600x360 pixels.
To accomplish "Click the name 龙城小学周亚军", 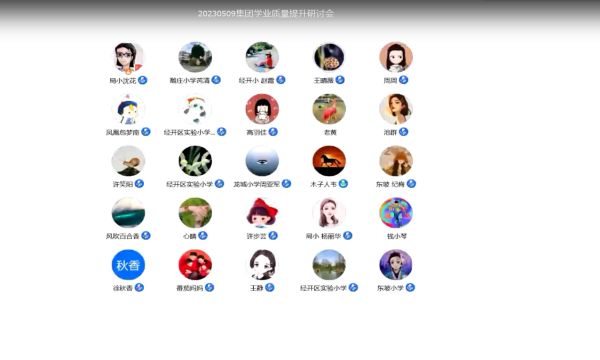I will [257, 184].
